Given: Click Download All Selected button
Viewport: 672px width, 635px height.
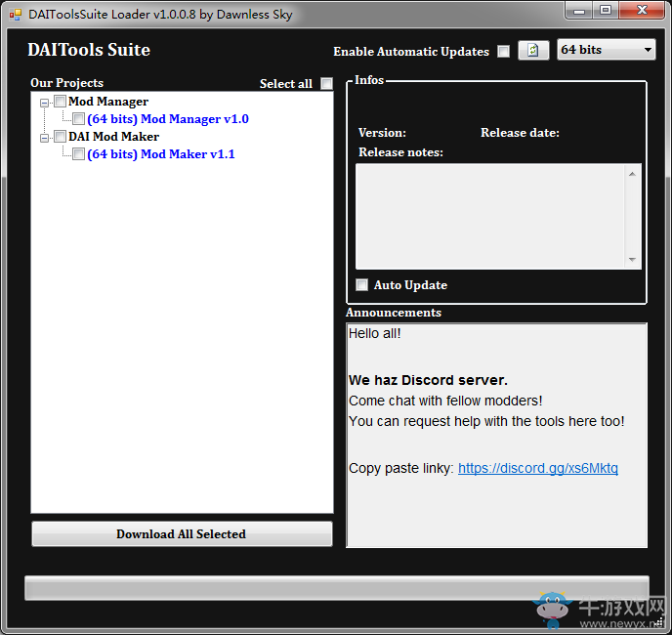Looking at the screenshot, I should click(x=182, y=533).
